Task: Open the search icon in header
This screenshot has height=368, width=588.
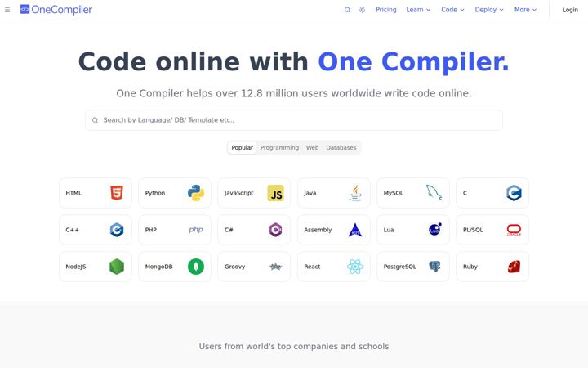Action: [x=347, y=10]
